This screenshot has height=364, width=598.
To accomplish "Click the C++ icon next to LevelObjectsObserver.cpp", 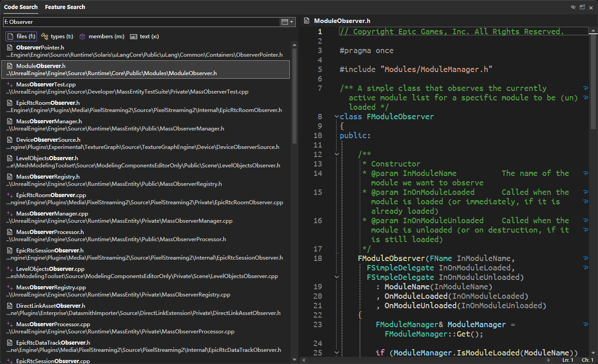I will (10, 269).
